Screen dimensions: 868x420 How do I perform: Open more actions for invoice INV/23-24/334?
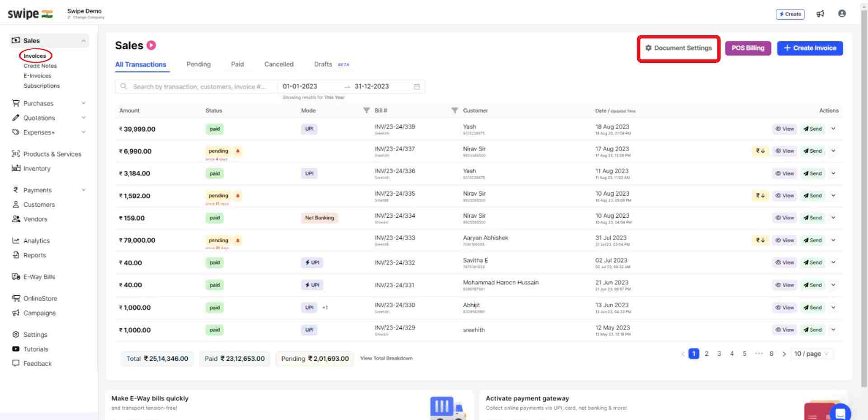tap(833, 218)
